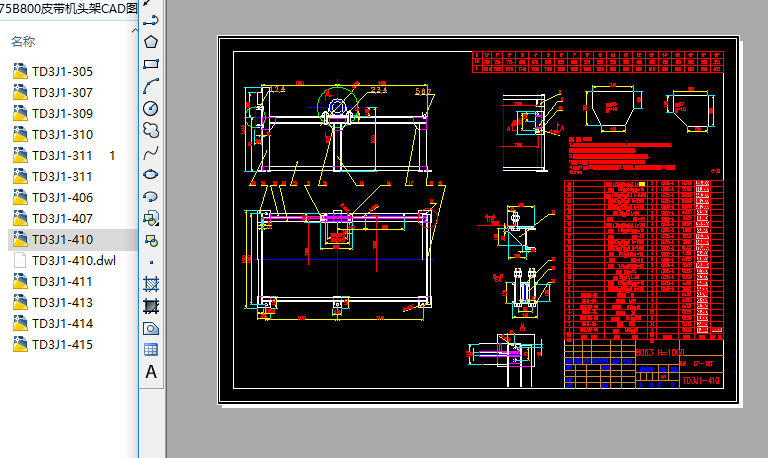Select the Point drawing tool

151,263
